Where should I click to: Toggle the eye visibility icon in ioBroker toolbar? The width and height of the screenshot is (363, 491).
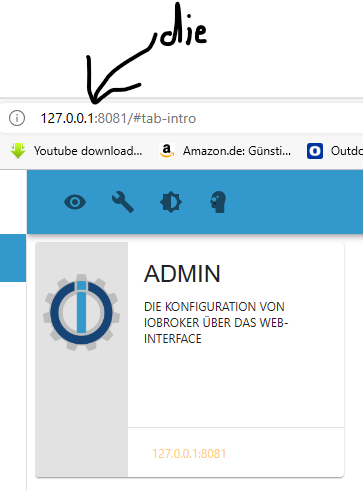[x=75, y=202]
